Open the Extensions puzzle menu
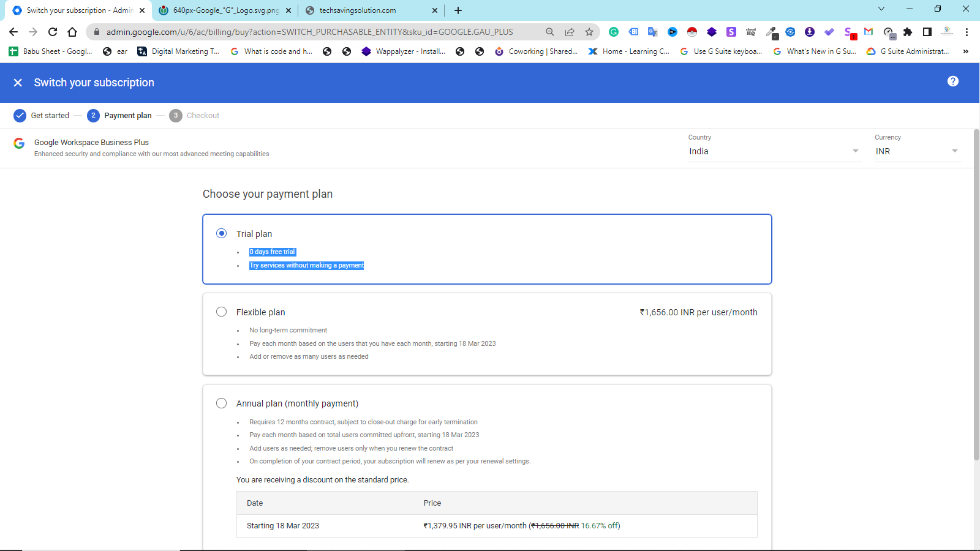 click(908, 32)
